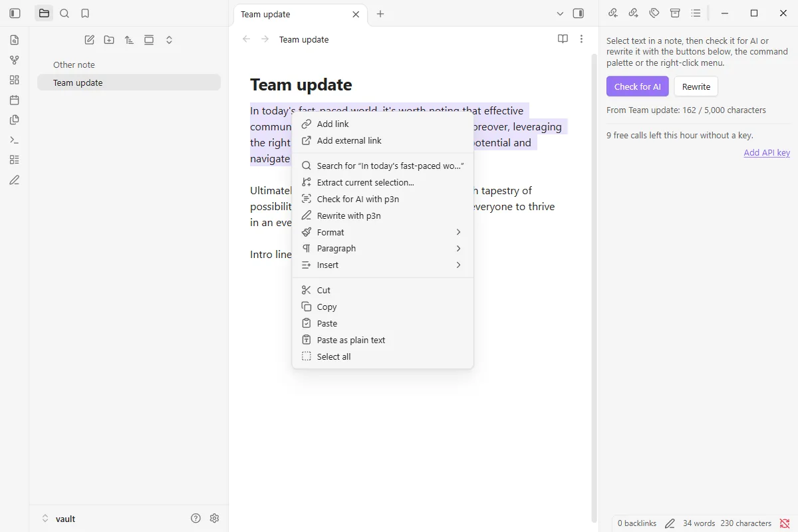This screenshot has height=532, width=798.
Task: Click the pen icon in left ribbon
Action: (x=15, y=180)
